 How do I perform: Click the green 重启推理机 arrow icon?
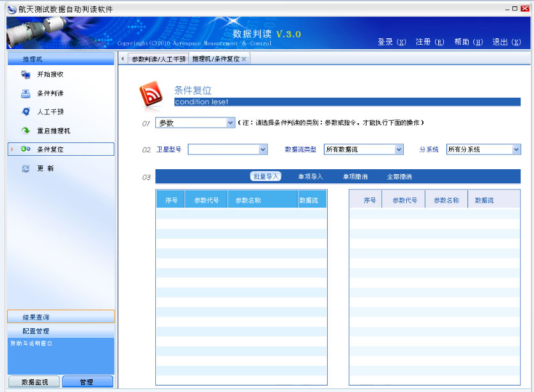[x=26, y=130]
